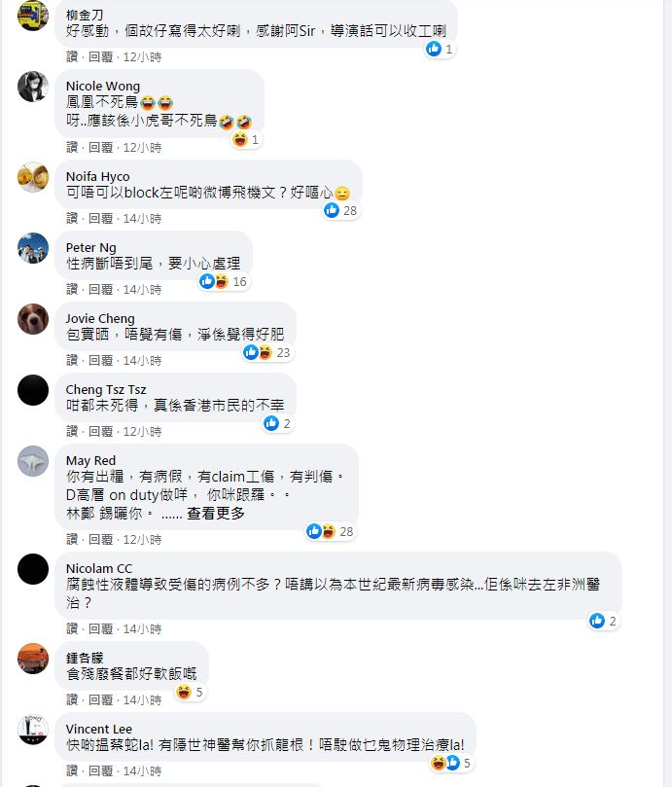Open reactions on Noifa Hyco's comment
This screenshot has height=787, width=672.
point(340,211)
